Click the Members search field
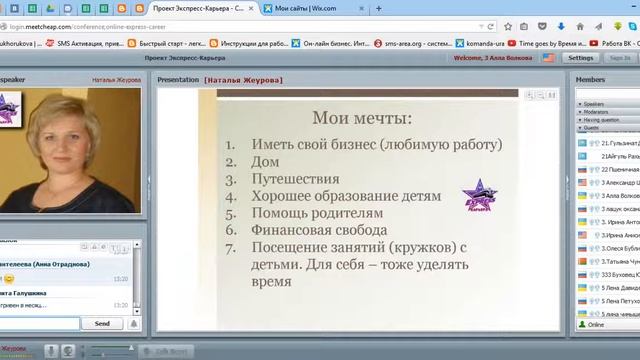The image size is (640, 360). tap(608, 94)
